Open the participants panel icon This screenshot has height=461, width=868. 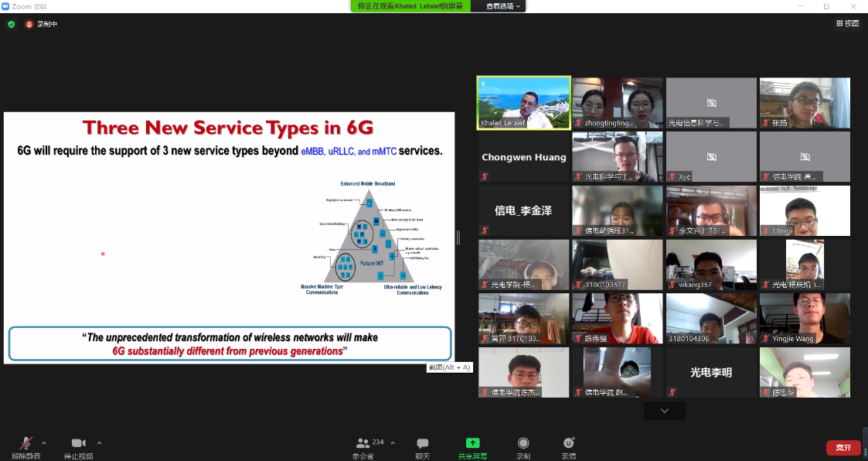click(363, 443)
